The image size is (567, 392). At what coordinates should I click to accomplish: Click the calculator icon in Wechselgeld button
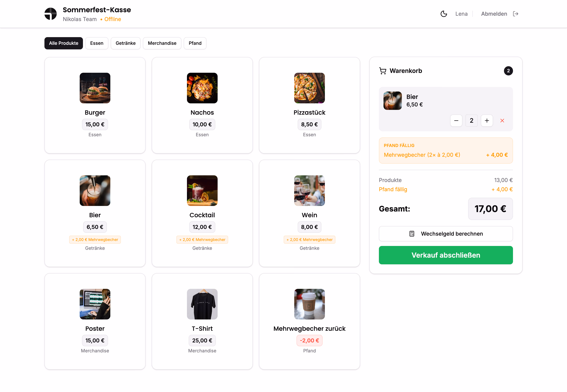[x=412, y=234]
